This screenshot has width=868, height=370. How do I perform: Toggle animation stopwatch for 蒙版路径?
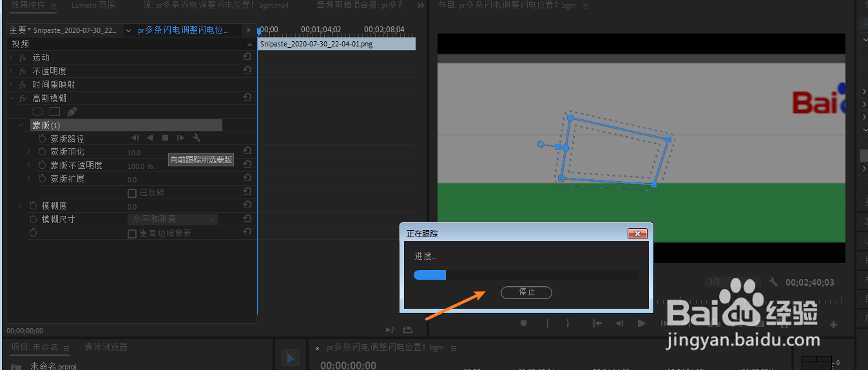pyautogui.click(x=42, y=139)
